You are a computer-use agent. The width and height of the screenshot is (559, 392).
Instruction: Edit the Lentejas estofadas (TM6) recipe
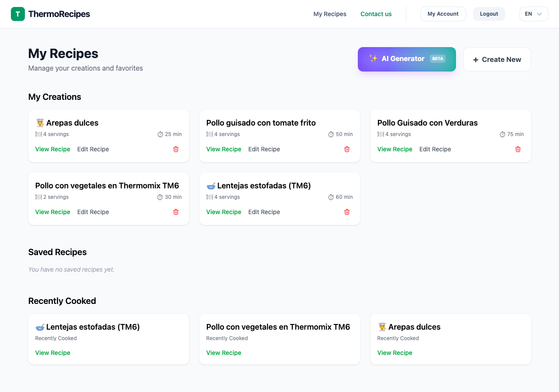(x=264, y=212)
